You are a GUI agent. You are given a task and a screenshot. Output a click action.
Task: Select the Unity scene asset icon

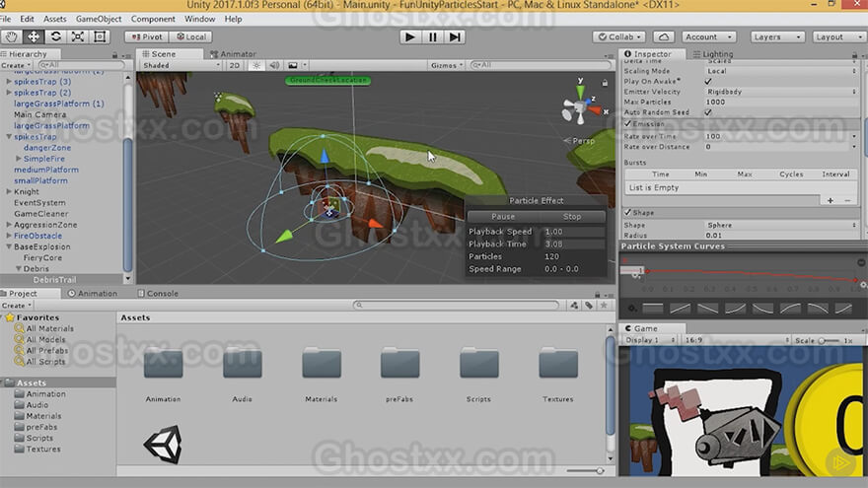click(x=163, y=444)
